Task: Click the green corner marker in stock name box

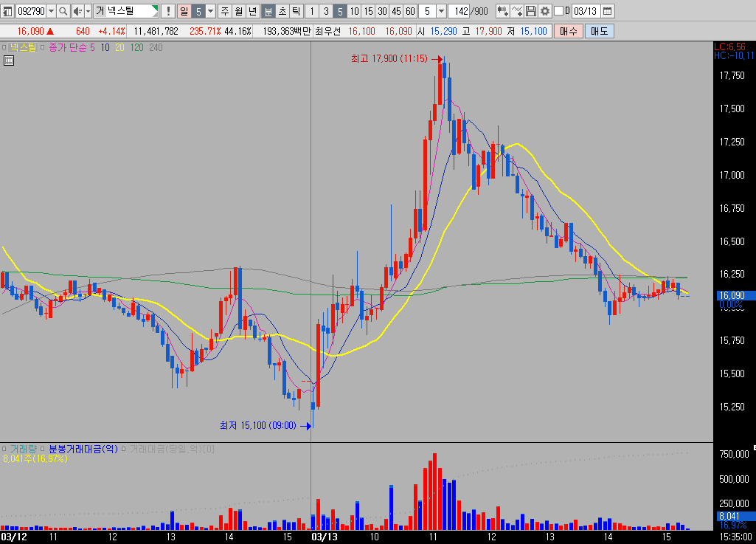Action: click(x=155, y=8)
